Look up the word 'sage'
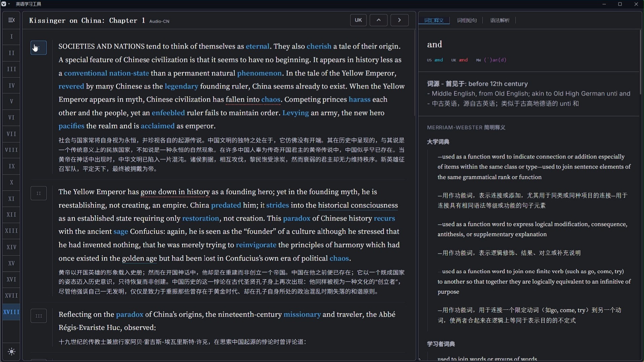The width and height of the screenshot is (644, 362). coord(121,232)
